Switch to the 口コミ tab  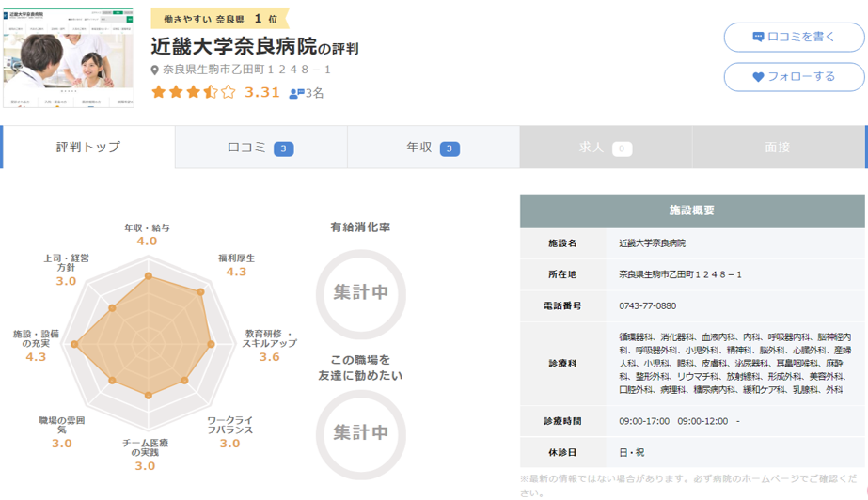pos(261,148)
